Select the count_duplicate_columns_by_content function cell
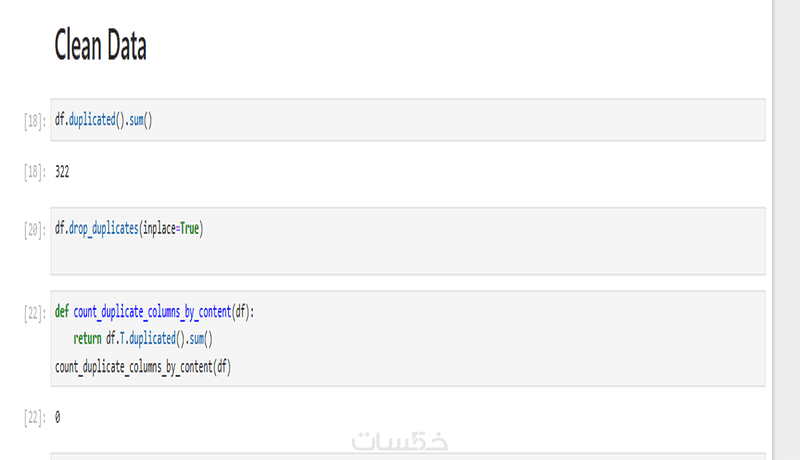 pos(408,339)
